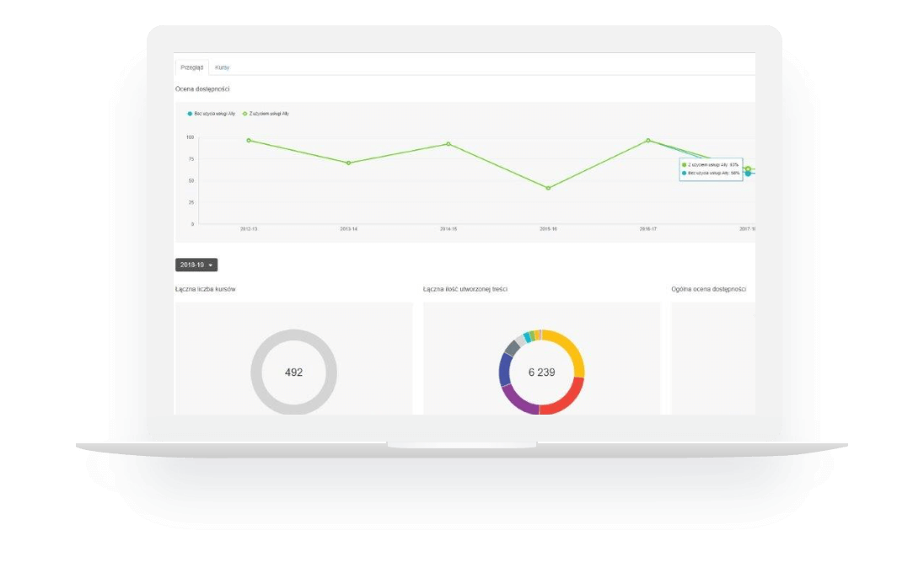Select the purple donut chart segment
This screenshot has width=924, height=568.
click(518, 401)
